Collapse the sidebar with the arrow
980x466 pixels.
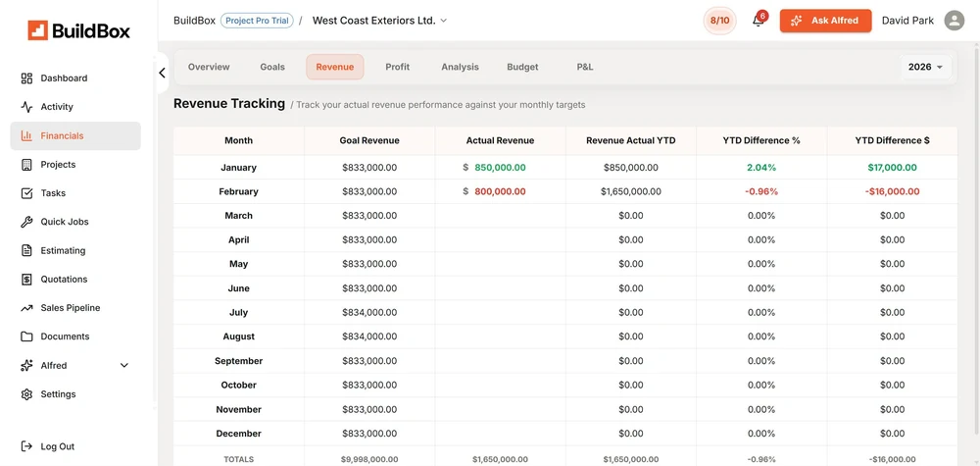tap(162, 73)
